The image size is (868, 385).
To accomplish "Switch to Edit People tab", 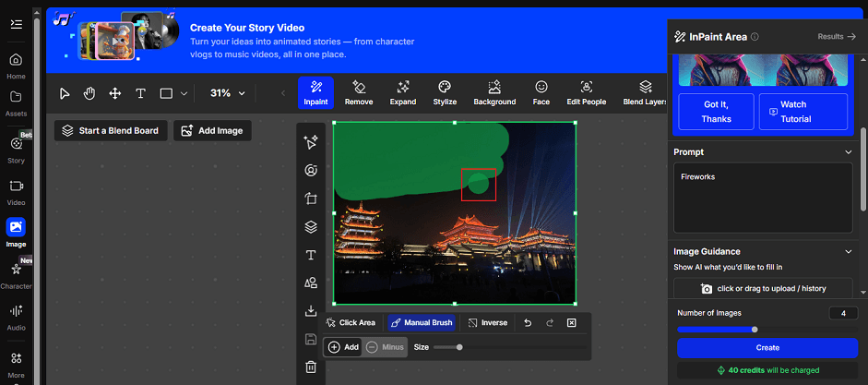I will [x=587, y=92].
